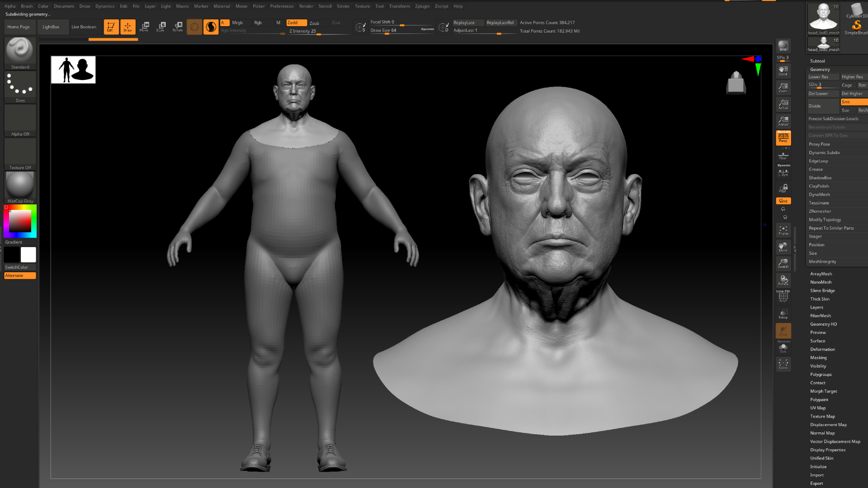Click the Zoom3D icon
The height and width of the screenshot is (488, 868).
pyautogui.click(x=783, y=264)
